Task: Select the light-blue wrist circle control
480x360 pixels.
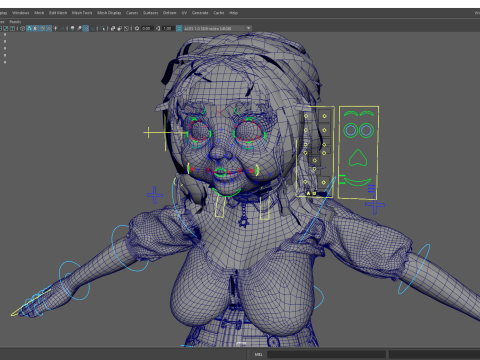Action: [x=74, y=280]
